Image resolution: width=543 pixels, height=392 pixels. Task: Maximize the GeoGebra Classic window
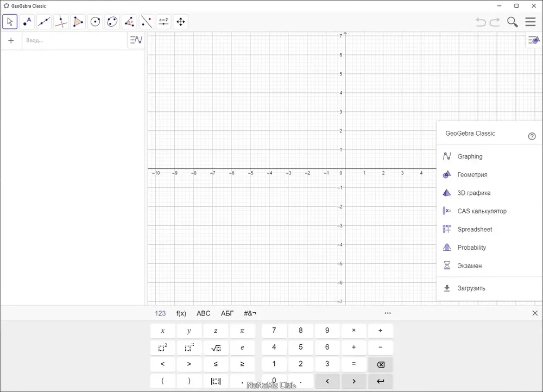click(x=516, y=6)
